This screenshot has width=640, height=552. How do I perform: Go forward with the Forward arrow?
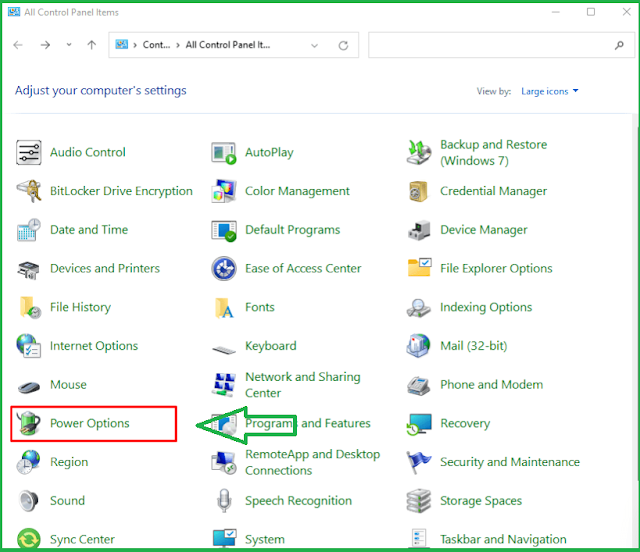tap(45, 45)
